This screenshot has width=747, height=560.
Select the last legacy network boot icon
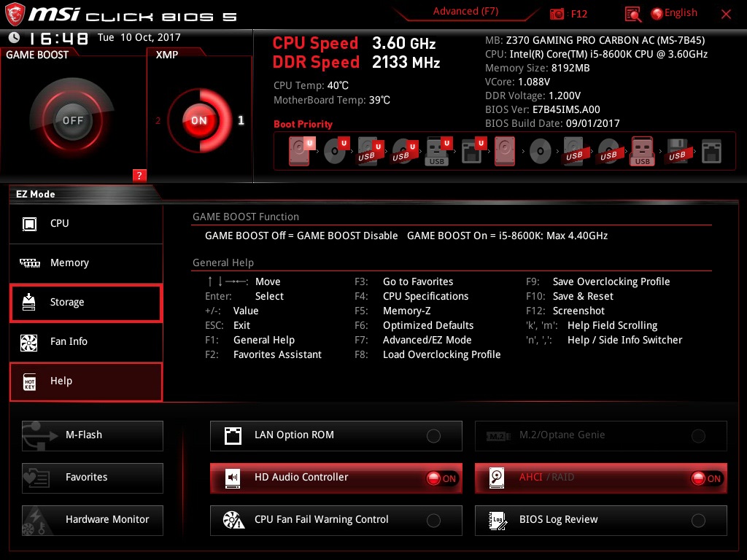[x=711, y=152]
